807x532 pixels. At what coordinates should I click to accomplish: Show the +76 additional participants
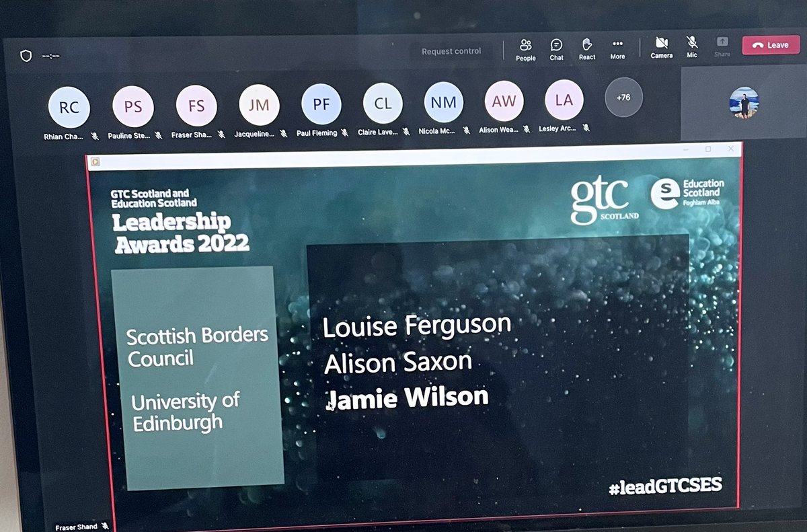[623, 98]
